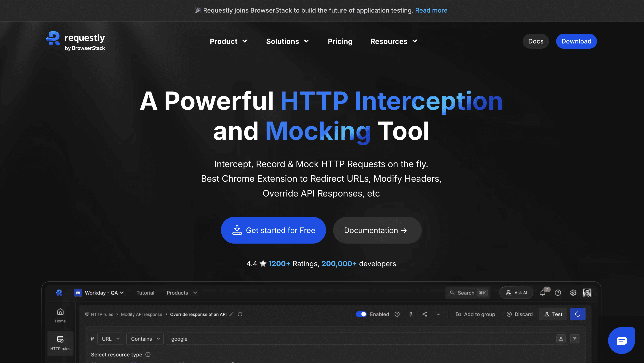Screen dimensions: 644x363
Task: Expand the Products dropdown in the app bar
Action: [x=181, y=292]
